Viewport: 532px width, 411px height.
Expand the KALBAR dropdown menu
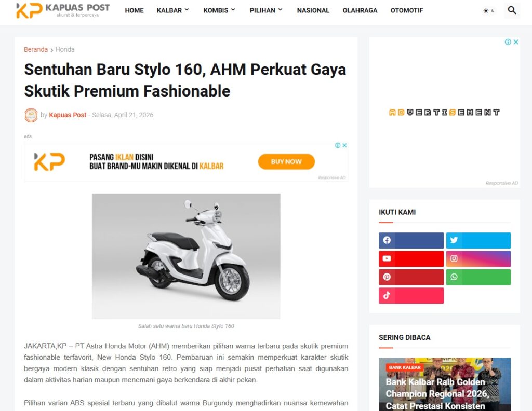pyautogui.click(x=172, y=10)
